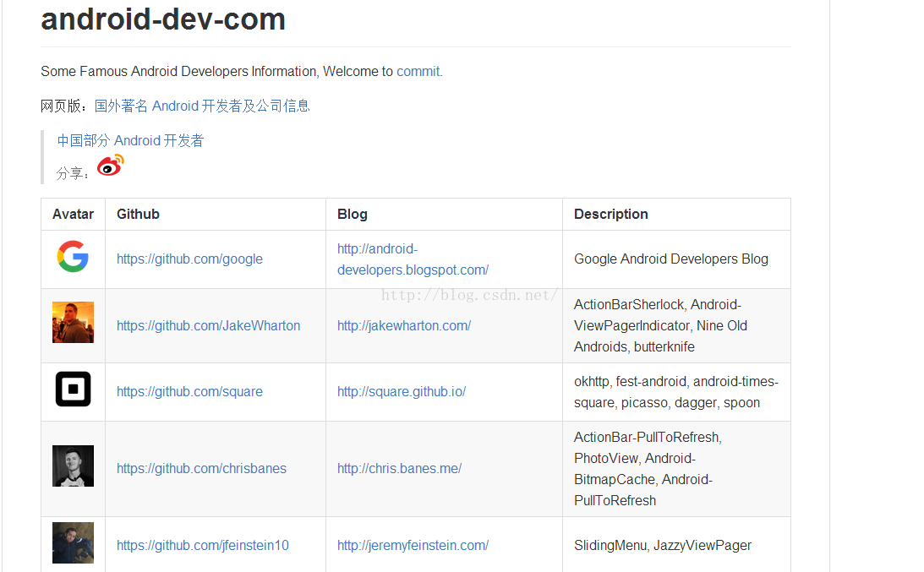Click the jfeinstein10 avatar photo
The width and height of the screenshot is (924, 572).
click(x=73, y=542)
